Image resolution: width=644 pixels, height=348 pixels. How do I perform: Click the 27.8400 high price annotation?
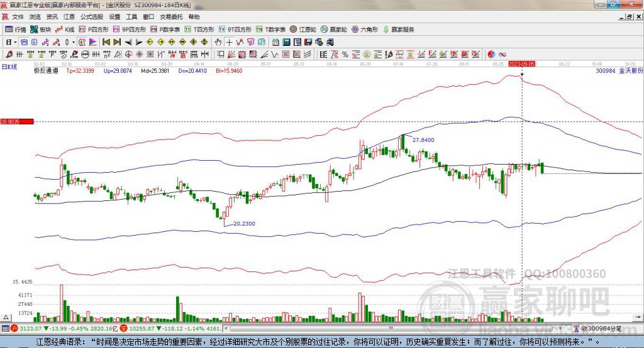pyautogui.click(x=423, y=140)
